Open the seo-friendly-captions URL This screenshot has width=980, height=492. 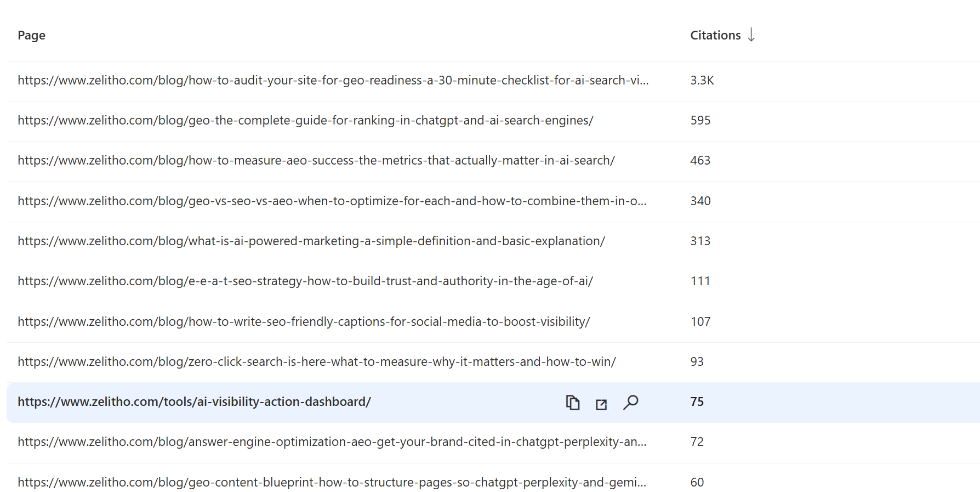click(x=304, y=321)
